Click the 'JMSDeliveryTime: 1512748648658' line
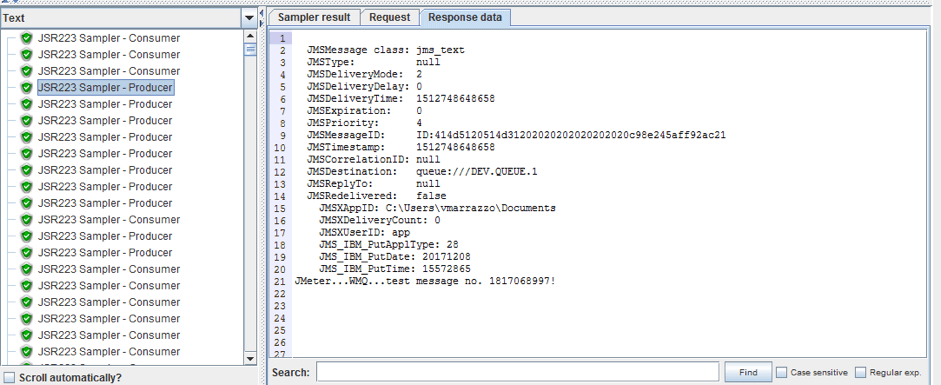The height and width of the screenshot is (385, 941). (x=400, y=98)
